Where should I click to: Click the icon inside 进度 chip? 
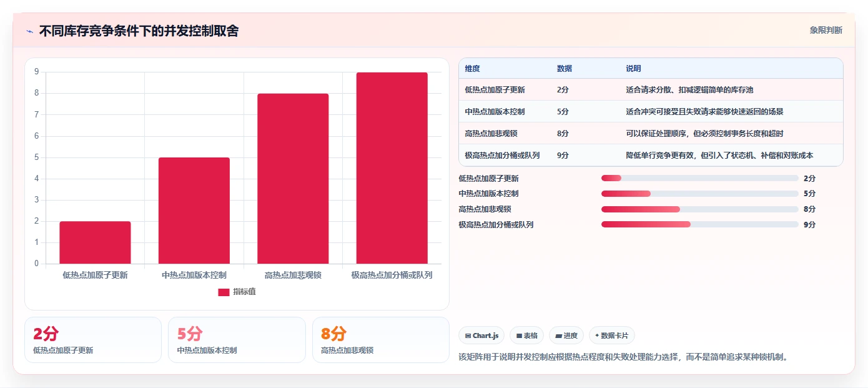(x=558, y=336)
